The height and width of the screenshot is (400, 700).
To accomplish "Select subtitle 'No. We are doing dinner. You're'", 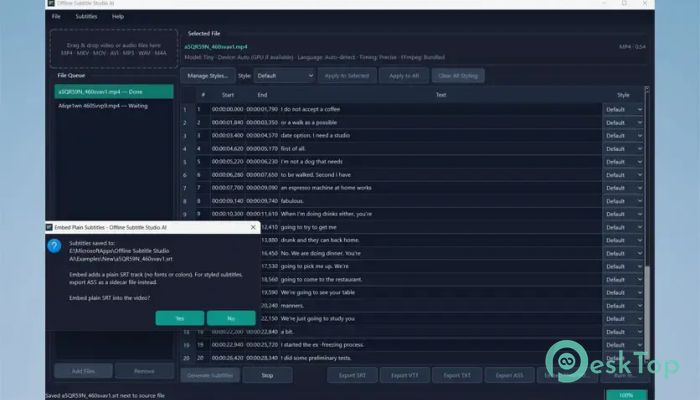I will (x=321, y=253).
